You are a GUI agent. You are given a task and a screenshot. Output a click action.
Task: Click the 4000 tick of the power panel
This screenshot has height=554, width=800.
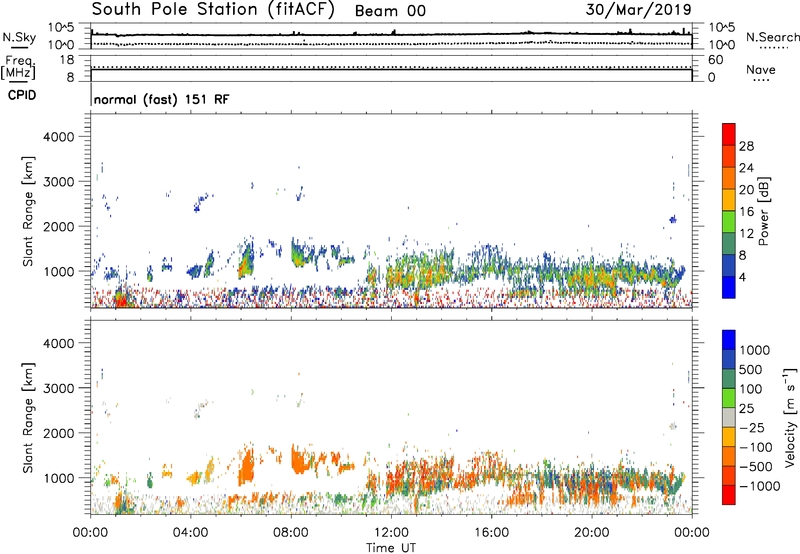tap(58, 137)
